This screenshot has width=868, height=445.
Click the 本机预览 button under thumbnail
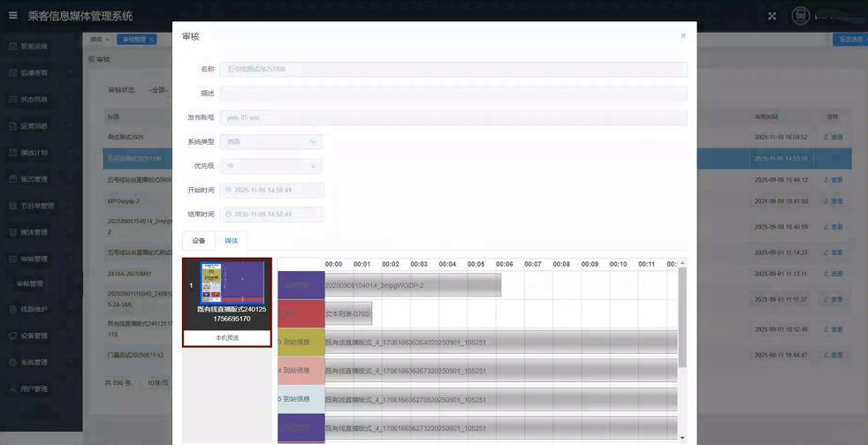point(227,338)
